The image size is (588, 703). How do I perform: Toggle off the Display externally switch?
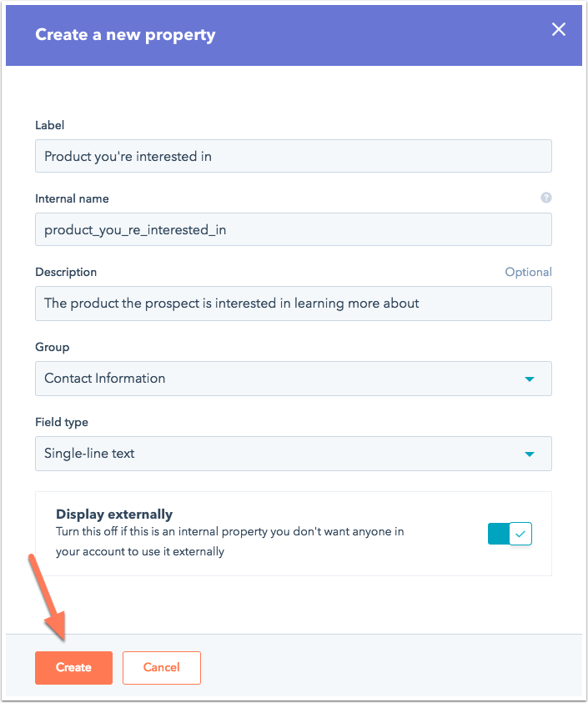click(510, 534)
